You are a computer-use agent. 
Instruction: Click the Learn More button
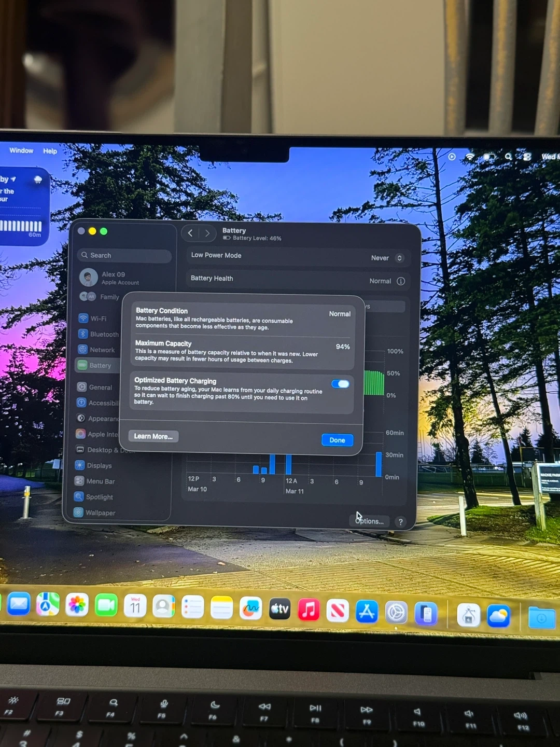click(x=153, y=436)
